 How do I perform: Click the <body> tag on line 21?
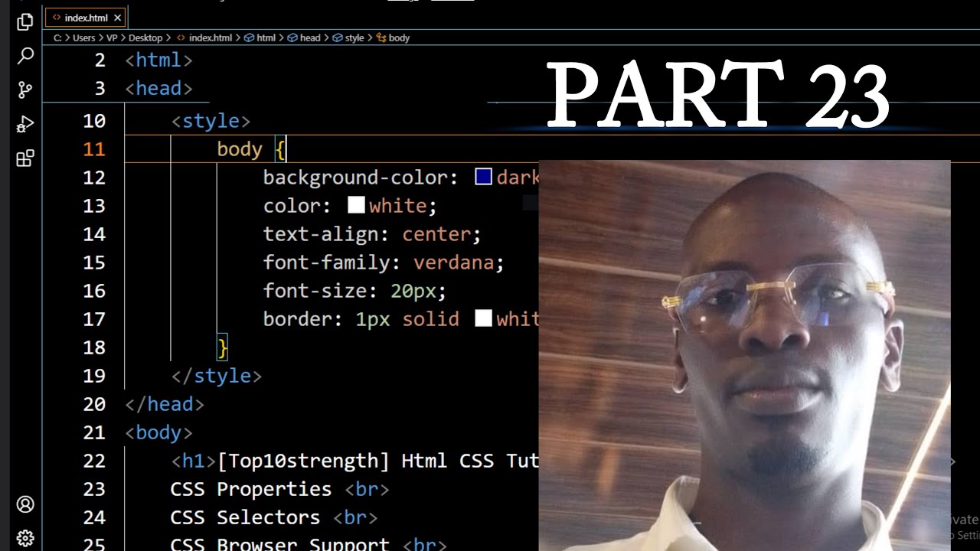158,432
